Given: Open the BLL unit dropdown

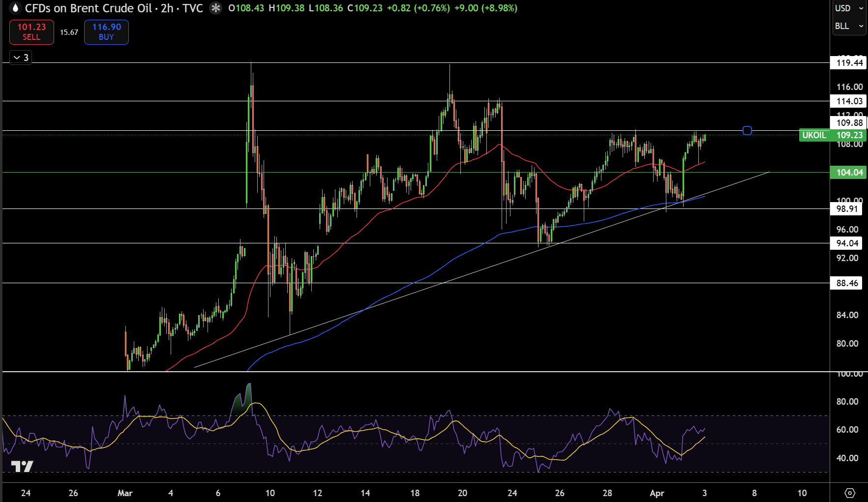Looking at the screenshot, I should coord(849,26).
